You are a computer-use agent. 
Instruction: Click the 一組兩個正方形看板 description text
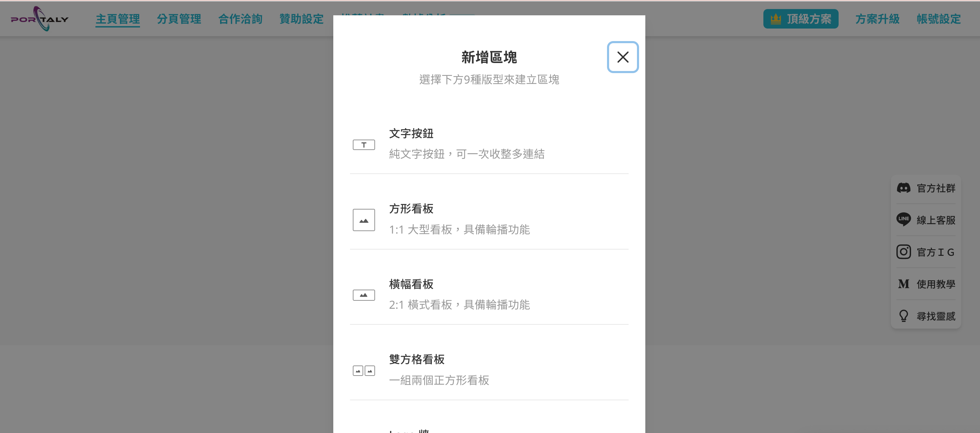(x=439, y=380)
